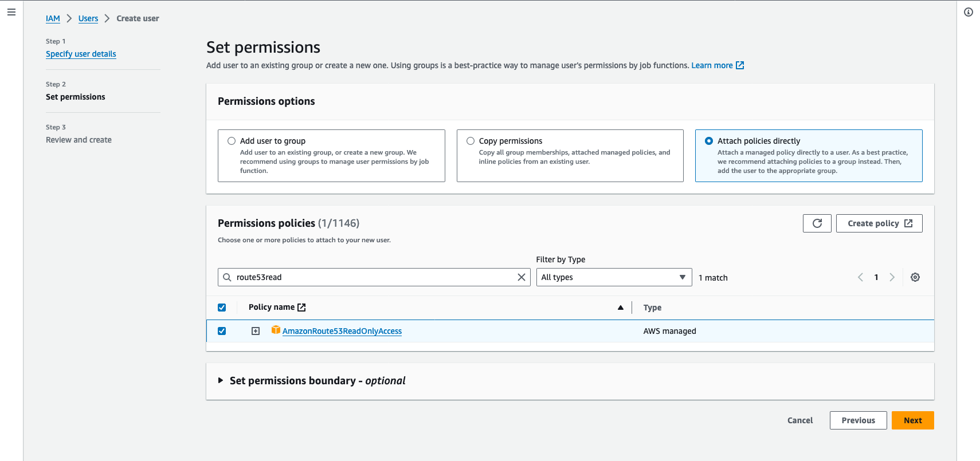This screenshot has width=980, height=461.
Task: Click the Create policy button
Action: coord(879,223)
